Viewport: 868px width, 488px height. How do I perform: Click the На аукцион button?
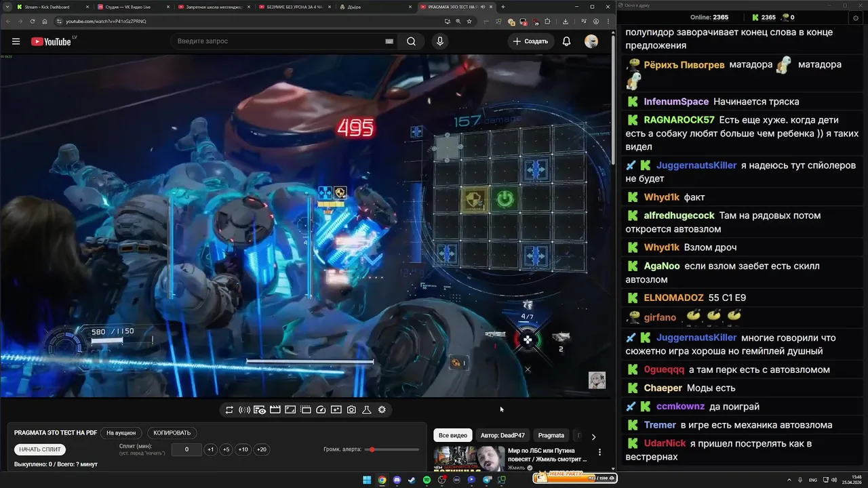tap(121, 432)
